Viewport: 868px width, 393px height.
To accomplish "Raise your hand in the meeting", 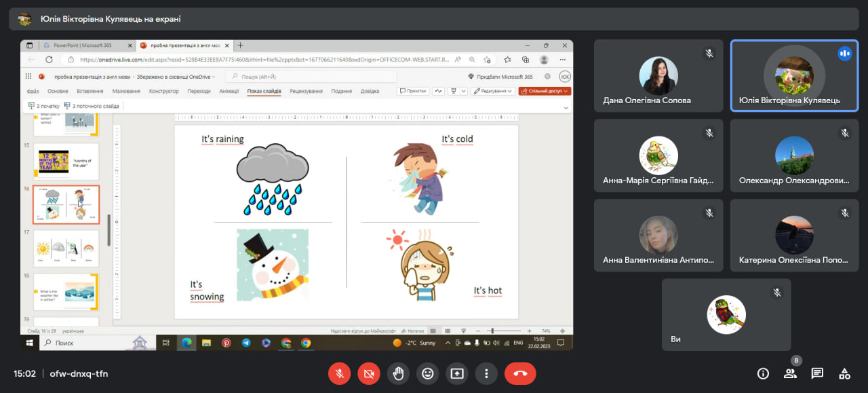I will coord(398,373).
